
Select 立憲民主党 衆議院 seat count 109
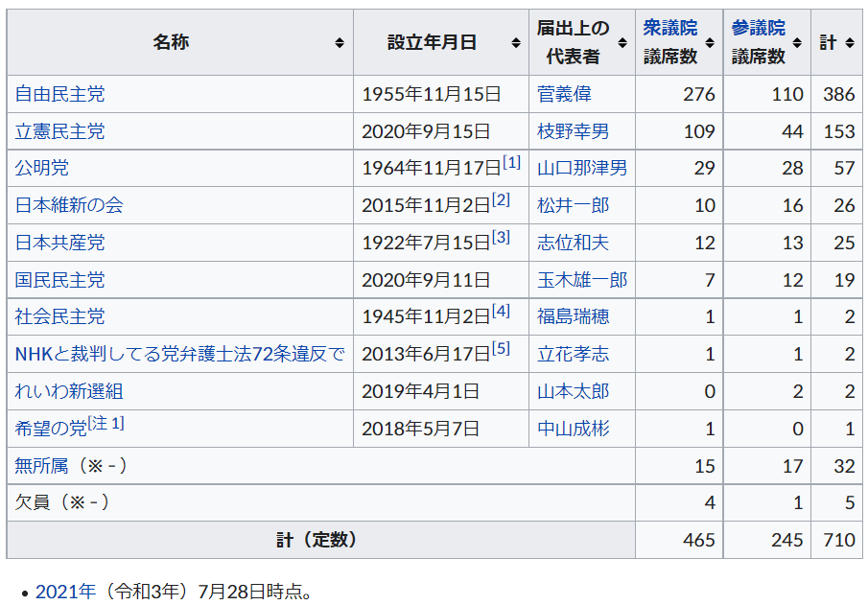tap(699, 131)
